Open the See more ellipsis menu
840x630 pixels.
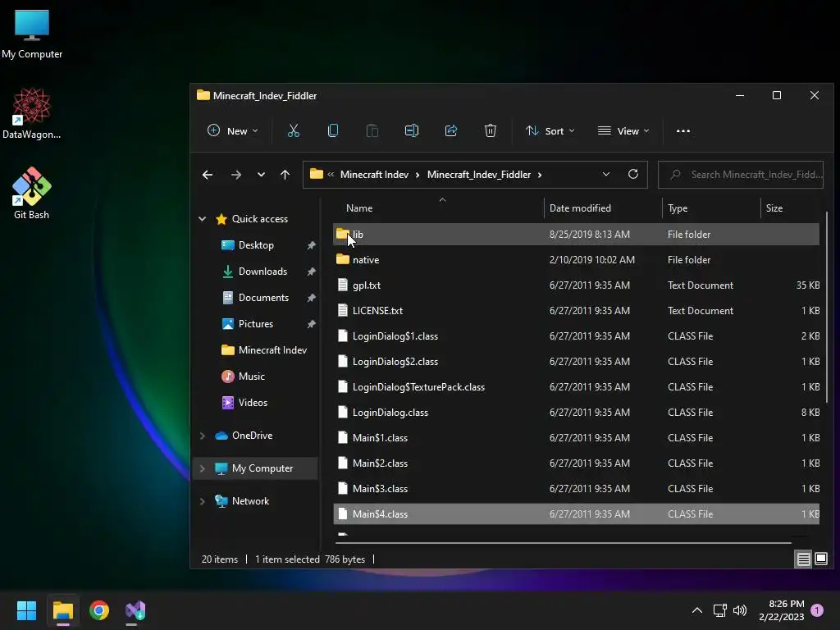click(683, 130)
